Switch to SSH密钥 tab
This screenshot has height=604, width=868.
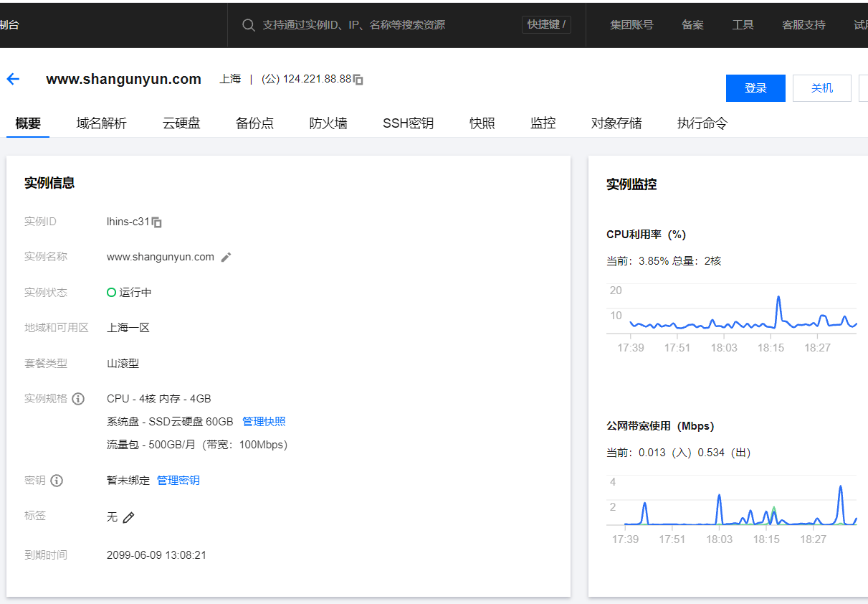click(x=408, y=123)
